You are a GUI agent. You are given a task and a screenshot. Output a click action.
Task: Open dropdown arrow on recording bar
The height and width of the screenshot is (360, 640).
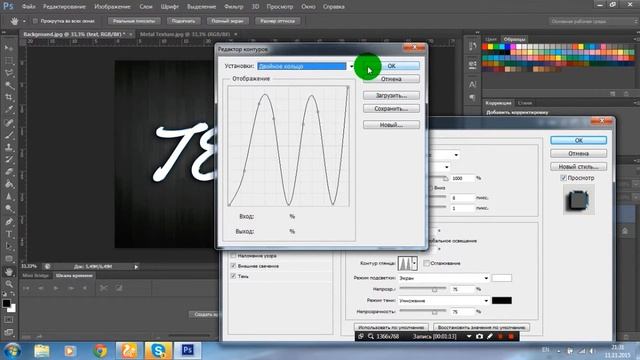(469, 336)
